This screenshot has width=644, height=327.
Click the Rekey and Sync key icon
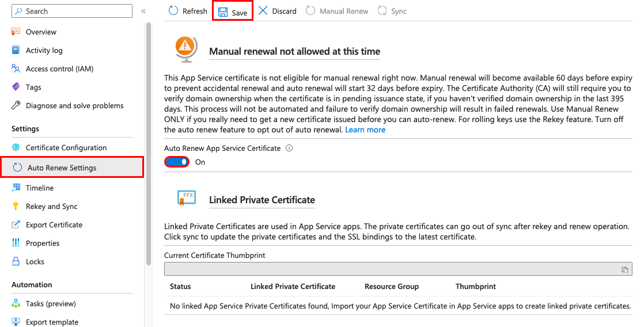(16, 207)
